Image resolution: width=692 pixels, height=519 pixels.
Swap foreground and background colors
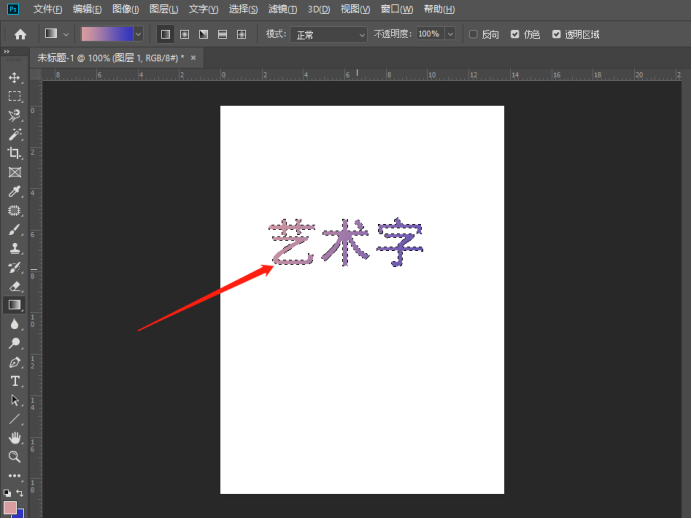pos(20,493)
